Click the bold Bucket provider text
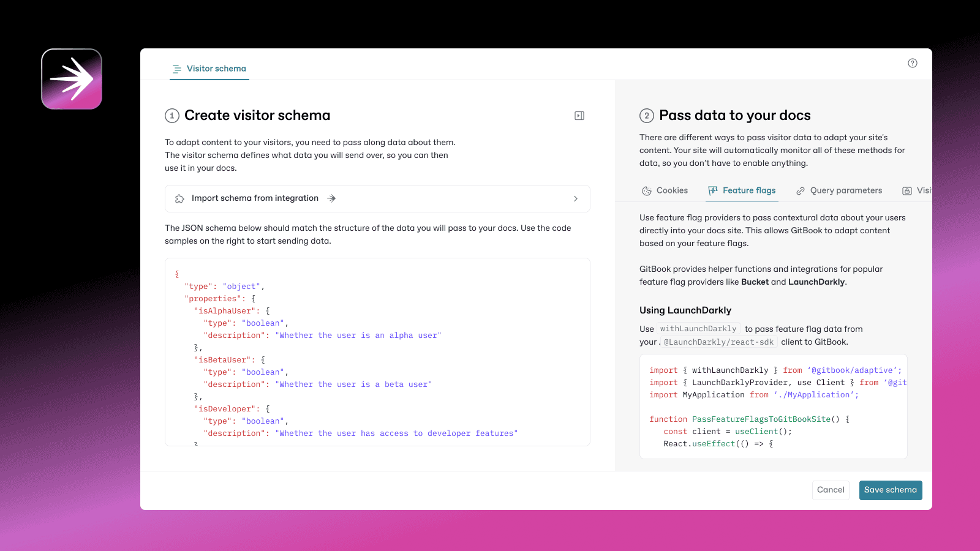This screenshot has height=551, width=980. point(755,282)
